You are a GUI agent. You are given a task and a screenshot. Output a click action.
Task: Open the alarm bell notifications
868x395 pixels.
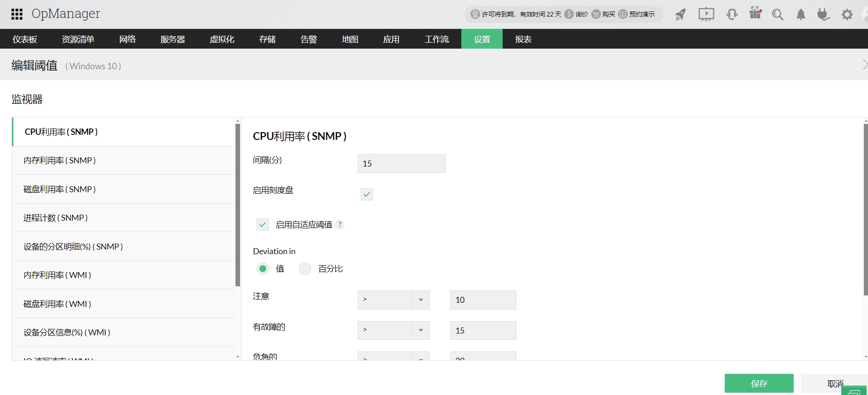(x=801, y=15)
